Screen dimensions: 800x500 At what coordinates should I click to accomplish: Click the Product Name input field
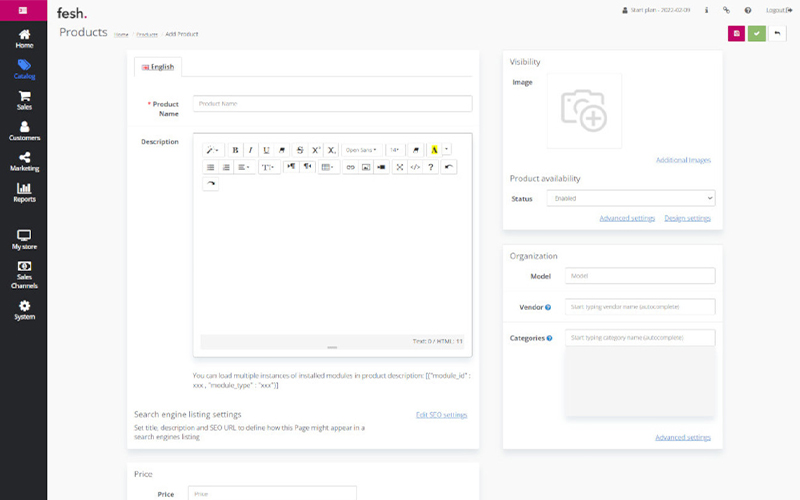click(332, 104)
